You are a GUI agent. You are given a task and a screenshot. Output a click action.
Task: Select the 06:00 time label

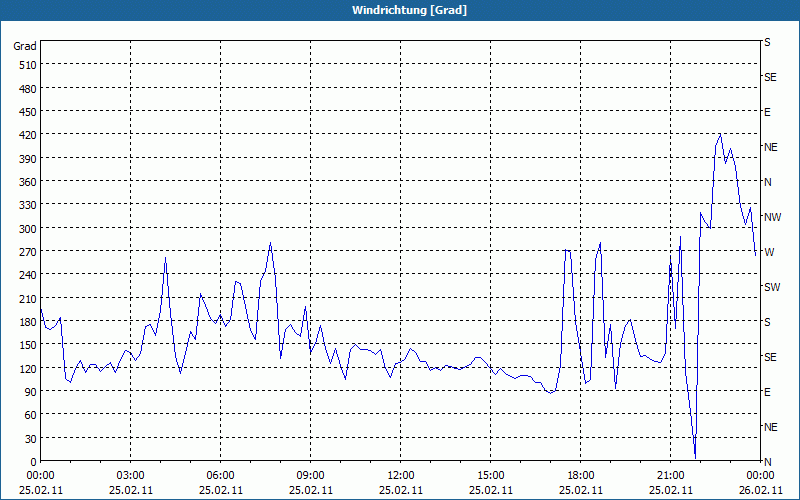(220, 476)
